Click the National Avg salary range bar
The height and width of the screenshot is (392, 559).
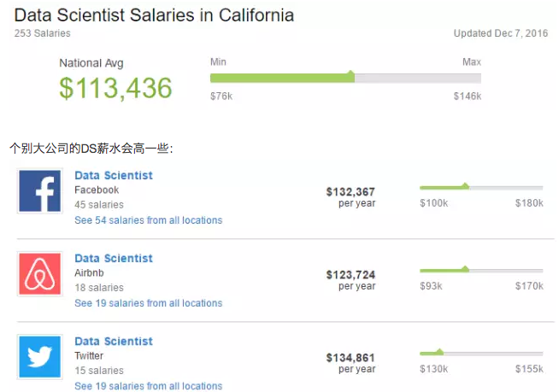(x=345, y=78)
